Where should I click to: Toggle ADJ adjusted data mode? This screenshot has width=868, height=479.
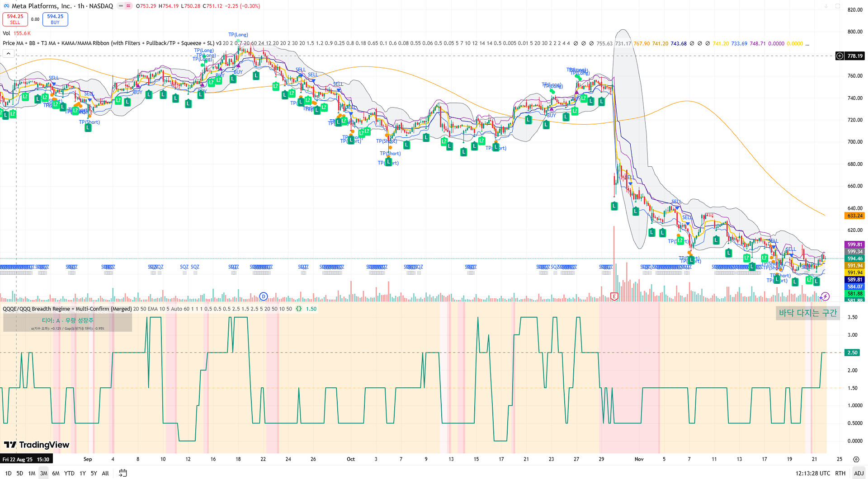click(x=858, y=473)
